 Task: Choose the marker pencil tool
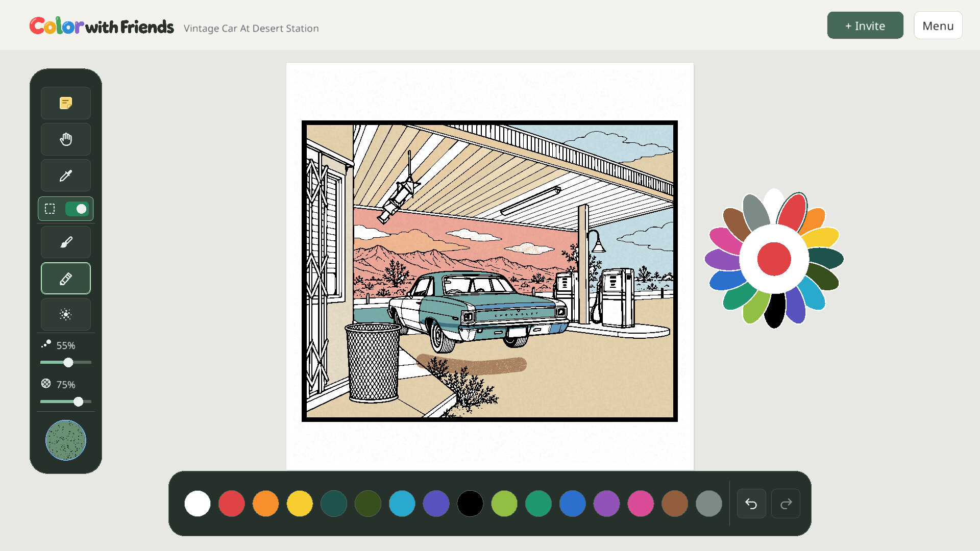66,279
